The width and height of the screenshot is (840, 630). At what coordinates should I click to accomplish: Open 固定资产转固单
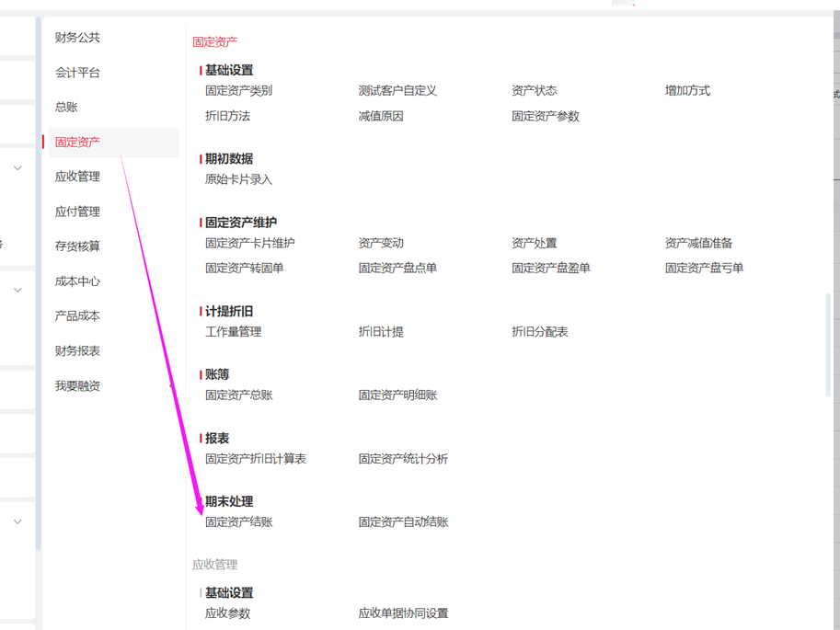coord(245,268)
